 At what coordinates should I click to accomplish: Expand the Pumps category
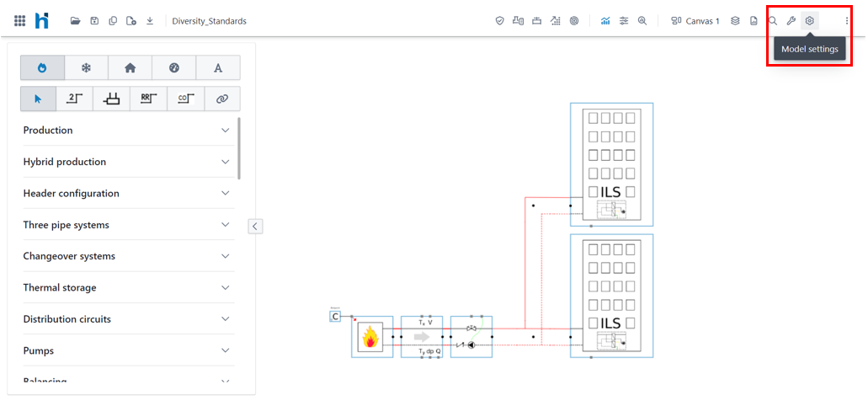tap(126, 350)
